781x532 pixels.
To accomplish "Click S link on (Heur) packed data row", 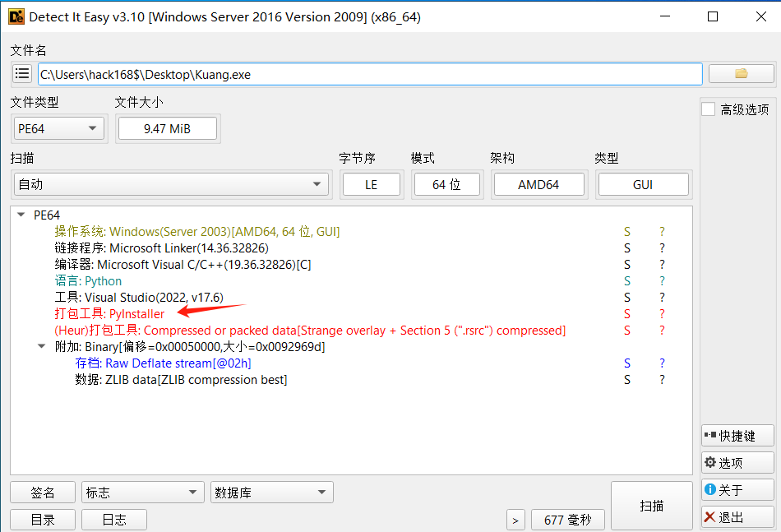I will tap(627, 331).
